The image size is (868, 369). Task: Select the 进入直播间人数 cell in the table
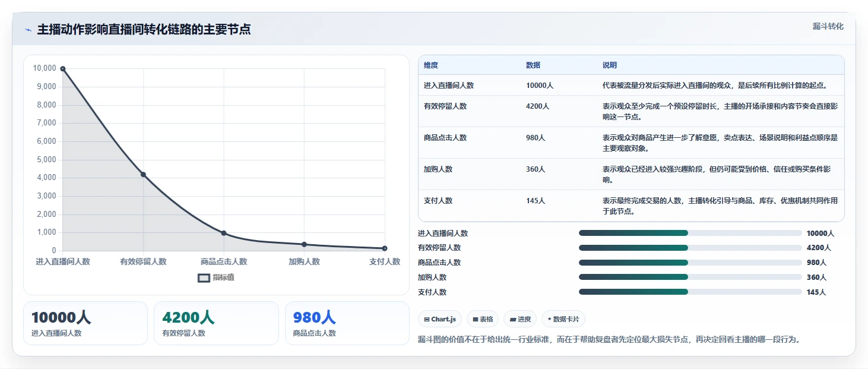coord(449,86)
